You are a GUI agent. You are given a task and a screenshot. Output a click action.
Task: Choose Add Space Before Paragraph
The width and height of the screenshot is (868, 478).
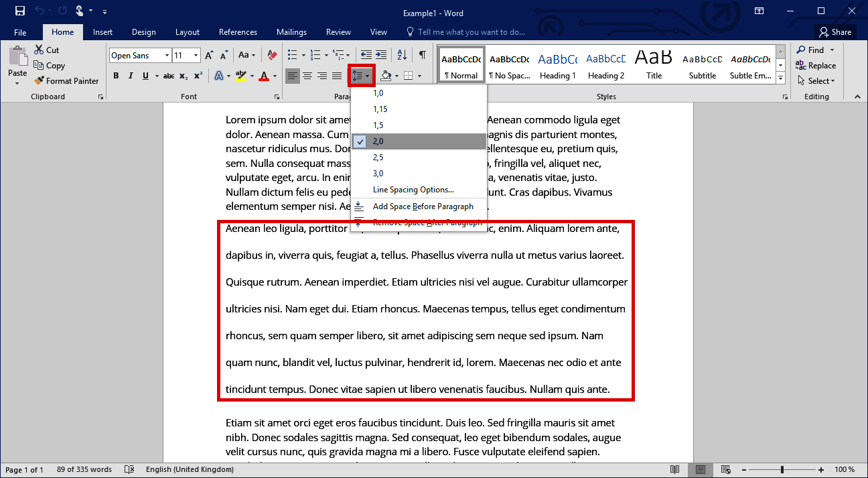[x=423, y=206]
